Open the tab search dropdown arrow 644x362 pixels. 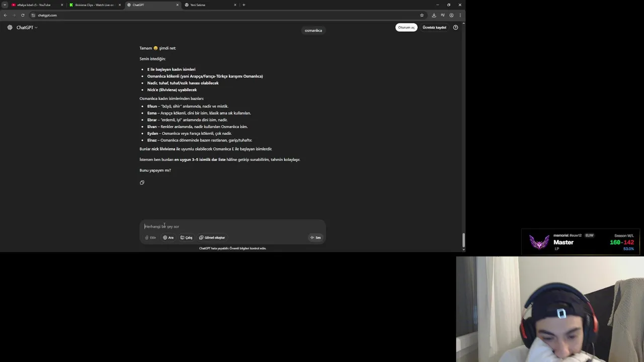pyautogui.click(x=5, y=5)
